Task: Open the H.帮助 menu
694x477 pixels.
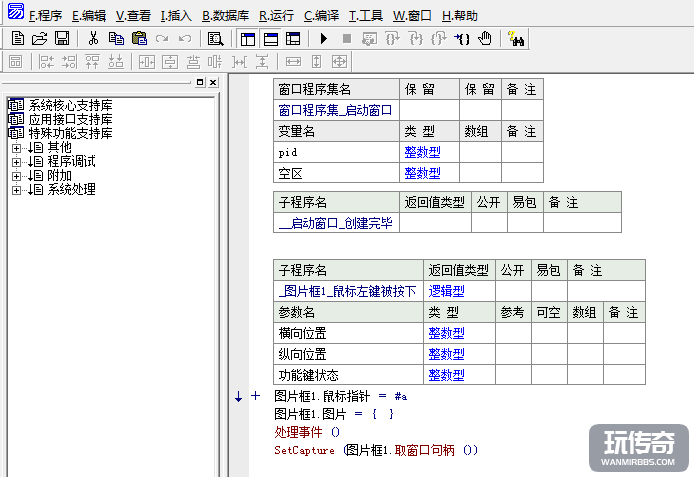Action: (x=460, y=16)
